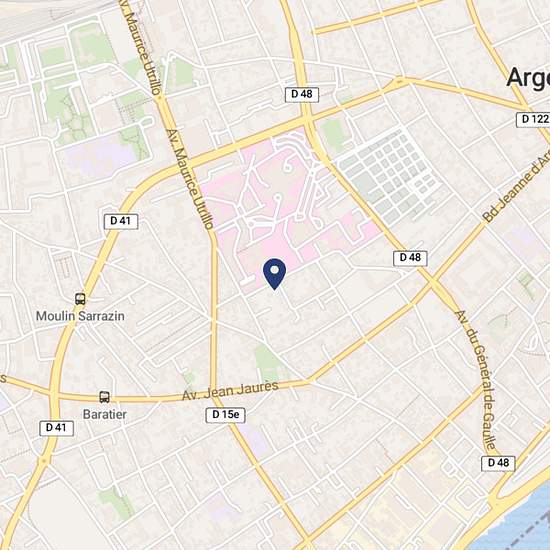Select the D 48 shield near the river
The width and height of the screenshot is (550, 550).
(x=498, y=463)
